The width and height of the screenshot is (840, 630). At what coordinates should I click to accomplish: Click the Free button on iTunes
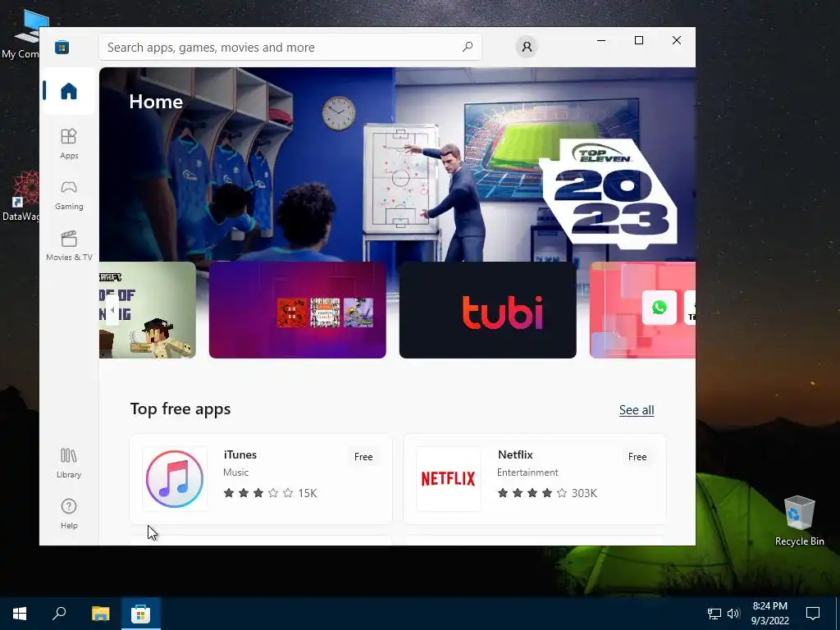pyautogui.click(x=363, y=456)
